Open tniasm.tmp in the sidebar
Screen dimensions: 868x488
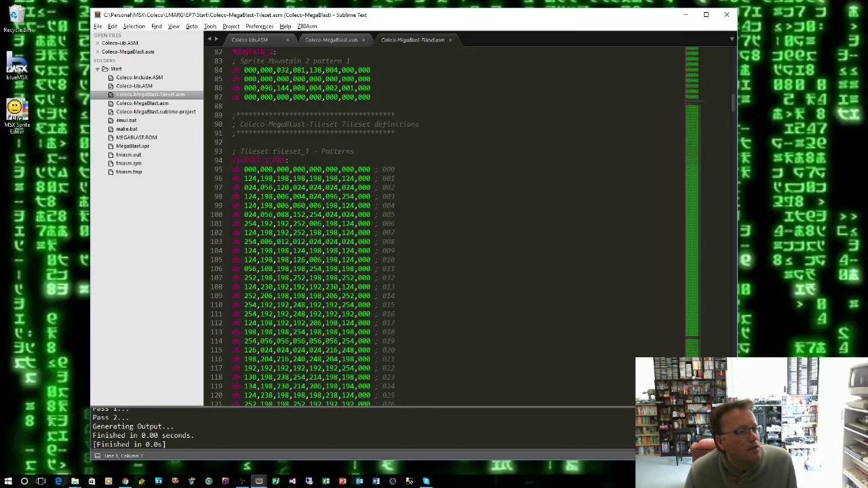coord(129,172)
